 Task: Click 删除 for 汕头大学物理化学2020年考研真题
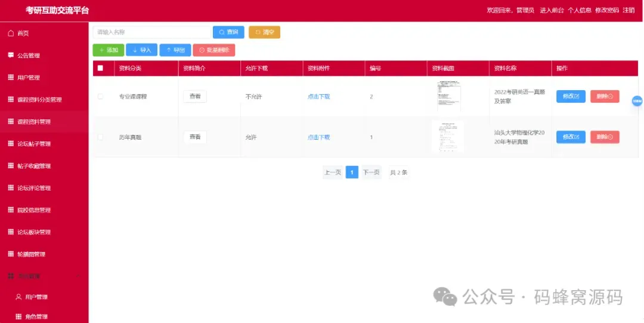pyautogui.click(x=605, y=137)
